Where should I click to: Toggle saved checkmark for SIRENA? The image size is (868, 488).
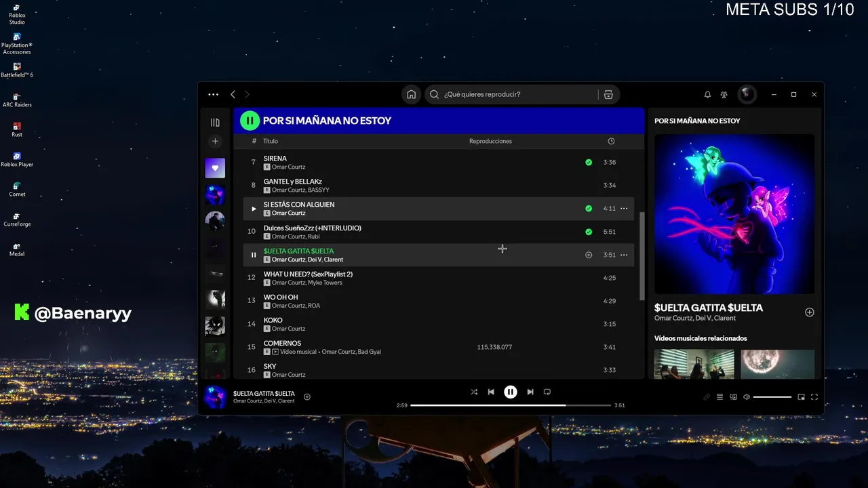pyautogui.click(x=589, y=163)
